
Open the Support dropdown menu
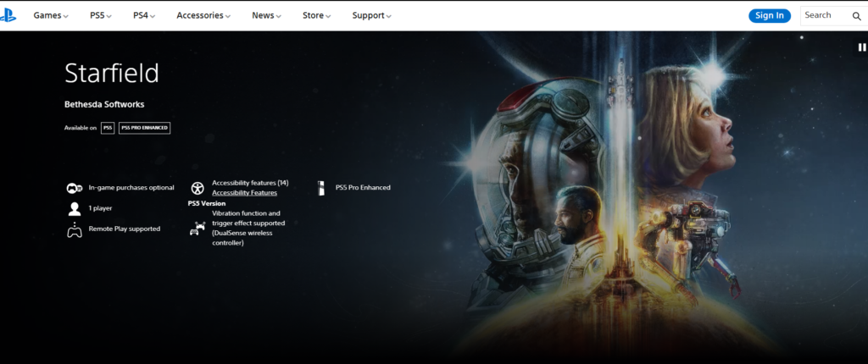[371, 15]
